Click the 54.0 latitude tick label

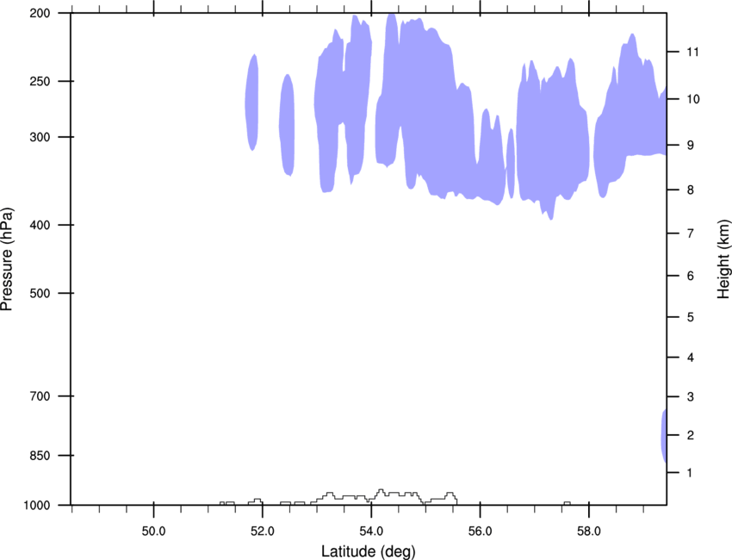click(x=371, y=530)
